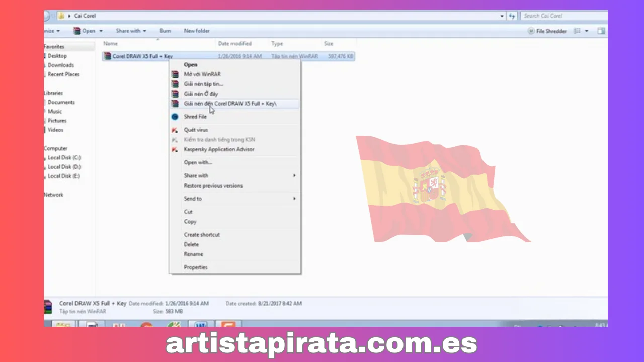
Task: Click Shred File in context menu
Action: [x=195, y=117]
